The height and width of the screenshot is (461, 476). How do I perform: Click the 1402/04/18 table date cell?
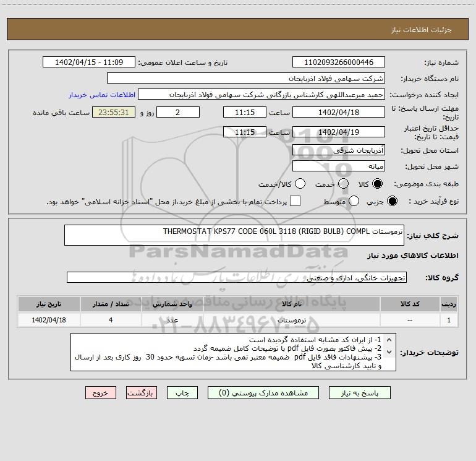tap(49, 320)
